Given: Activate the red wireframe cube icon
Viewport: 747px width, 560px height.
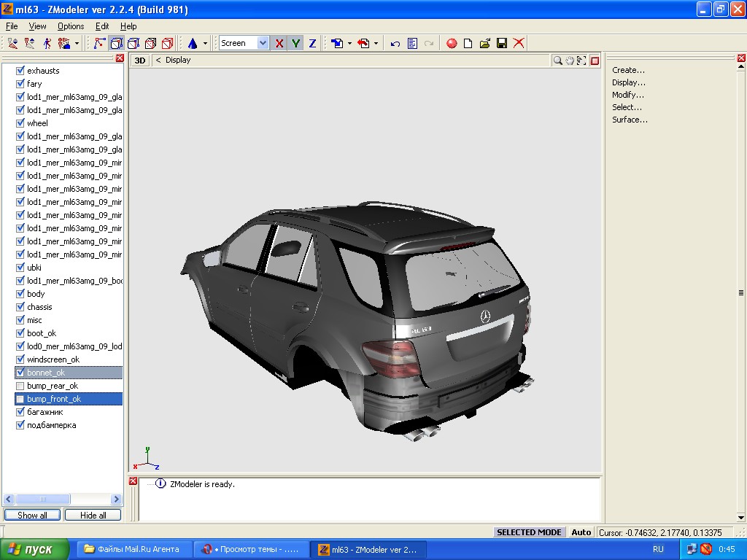Looking at the screenshot, I should pos(168,43).
